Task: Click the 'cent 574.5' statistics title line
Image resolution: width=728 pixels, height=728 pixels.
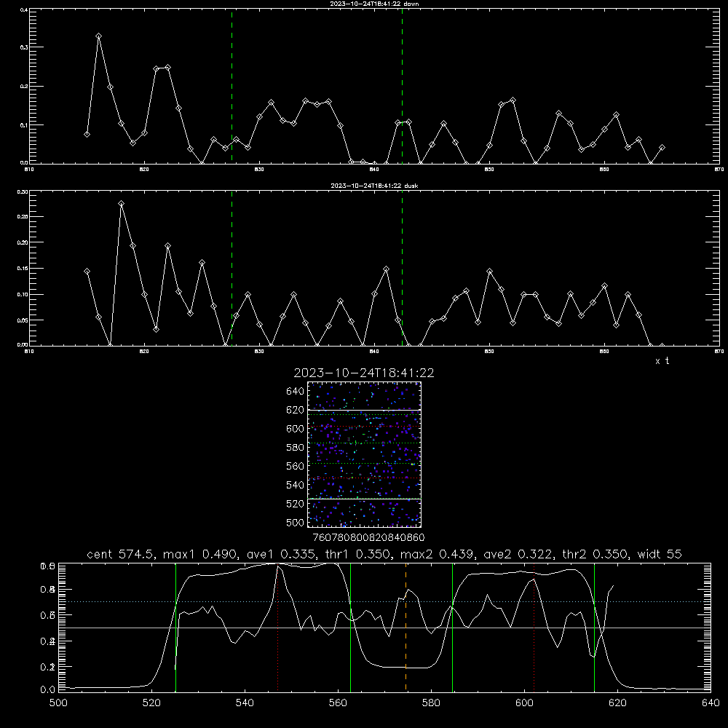Action: tap(384, 554)
